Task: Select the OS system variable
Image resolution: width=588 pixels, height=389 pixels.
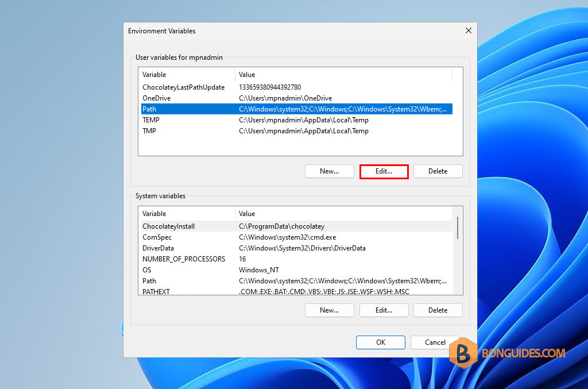Action: 297,269
